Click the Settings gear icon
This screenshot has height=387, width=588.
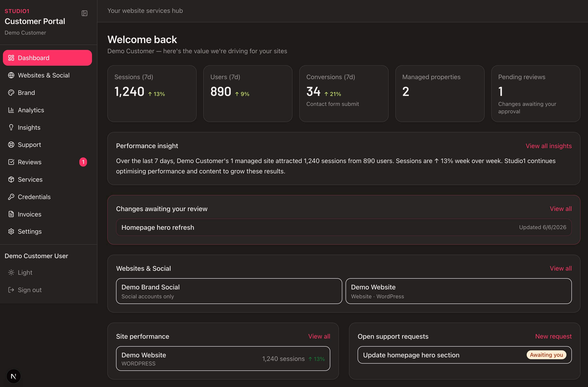11,231
